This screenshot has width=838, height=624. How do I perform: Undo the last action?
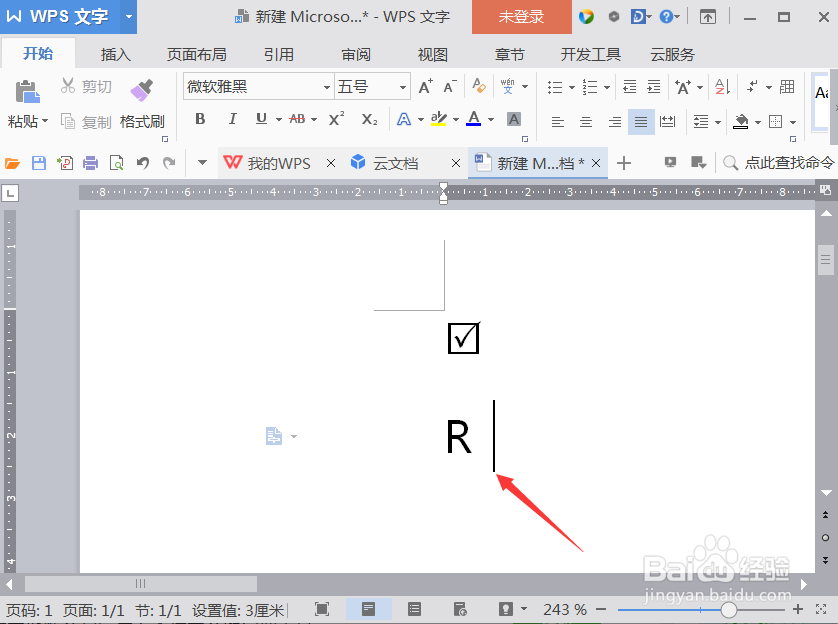pyautogui.click(x=143, y=162)
